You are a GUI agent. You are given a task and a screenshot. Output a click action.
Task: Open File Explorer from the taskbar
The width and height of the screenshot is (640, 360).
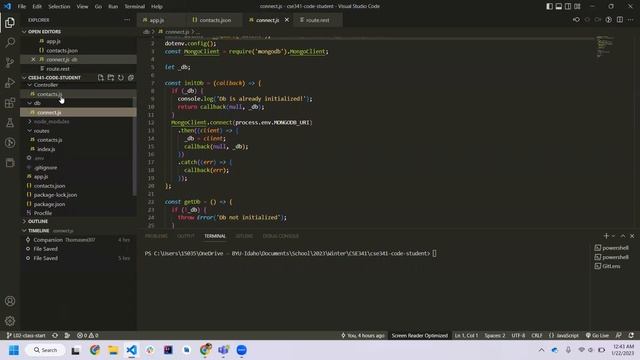[113, 350]
